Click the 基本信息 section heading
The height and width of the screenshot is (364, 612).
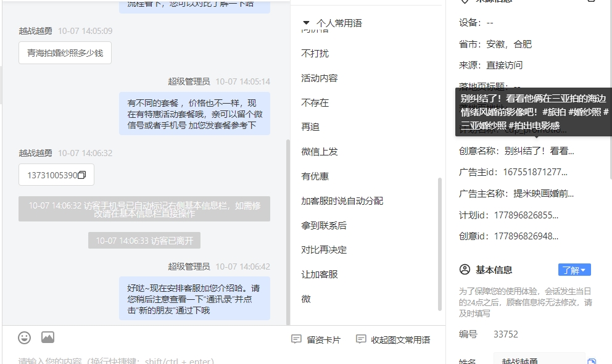click(x=494, y=270)
